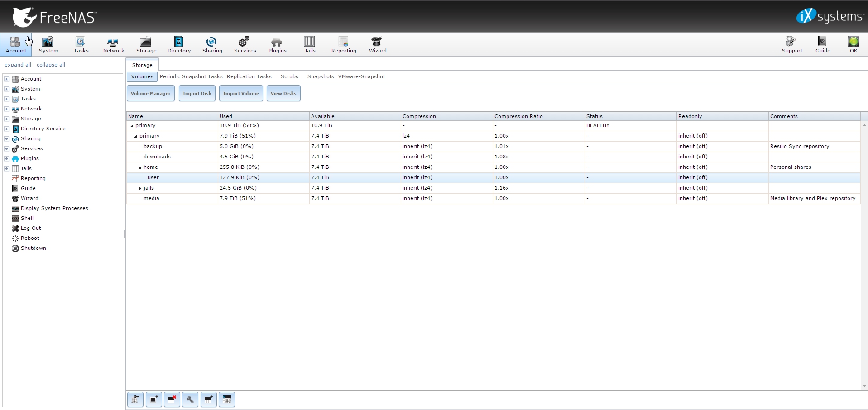
Task: Click the Import Disk button
Action: [197, 93]
